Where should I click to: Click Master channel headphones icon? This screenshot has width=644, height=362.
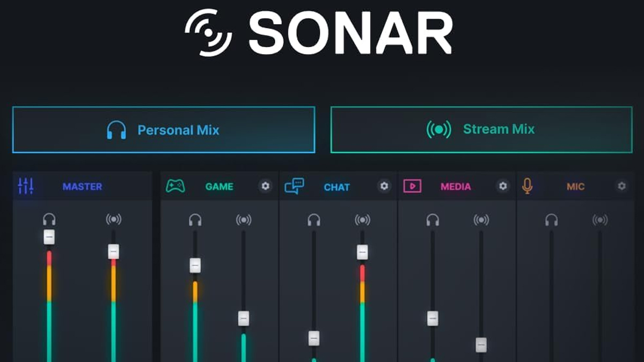pos(49,219)
